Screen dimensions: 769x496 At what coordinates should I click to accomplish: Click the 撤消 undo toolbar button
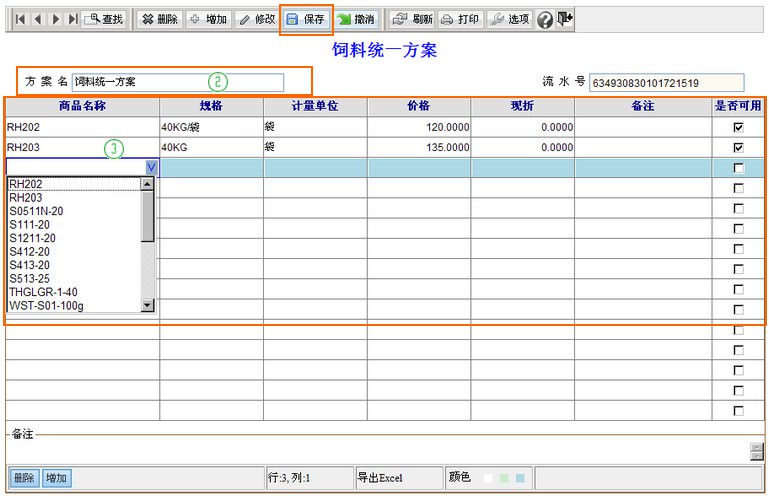[x=356, y=19]
